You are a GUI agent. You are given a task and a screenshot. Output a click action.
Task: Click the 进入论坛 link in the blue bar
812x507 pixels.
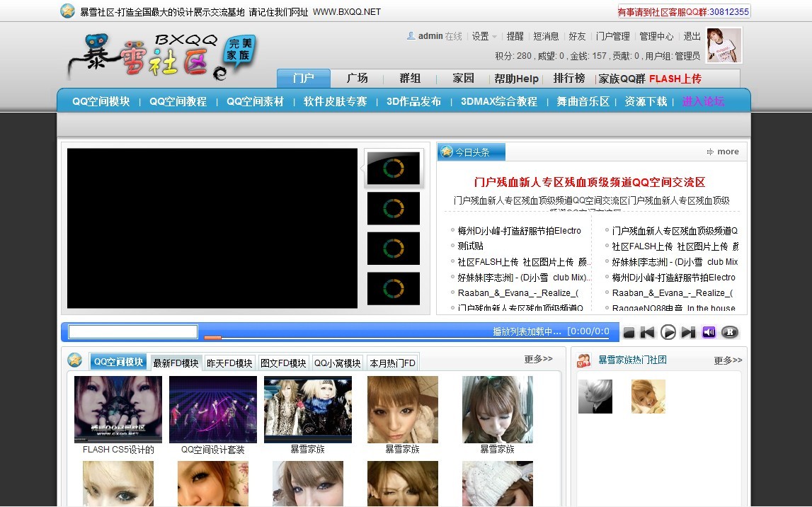coord(703,101)
